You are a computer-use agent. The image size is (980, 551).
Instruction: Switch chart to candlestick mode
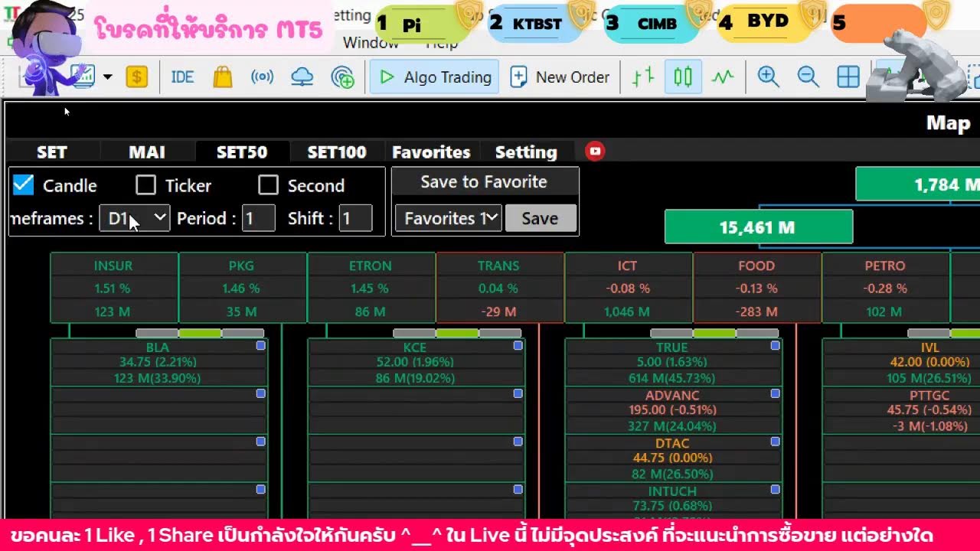pyautogui.click(x=683, y=77)
